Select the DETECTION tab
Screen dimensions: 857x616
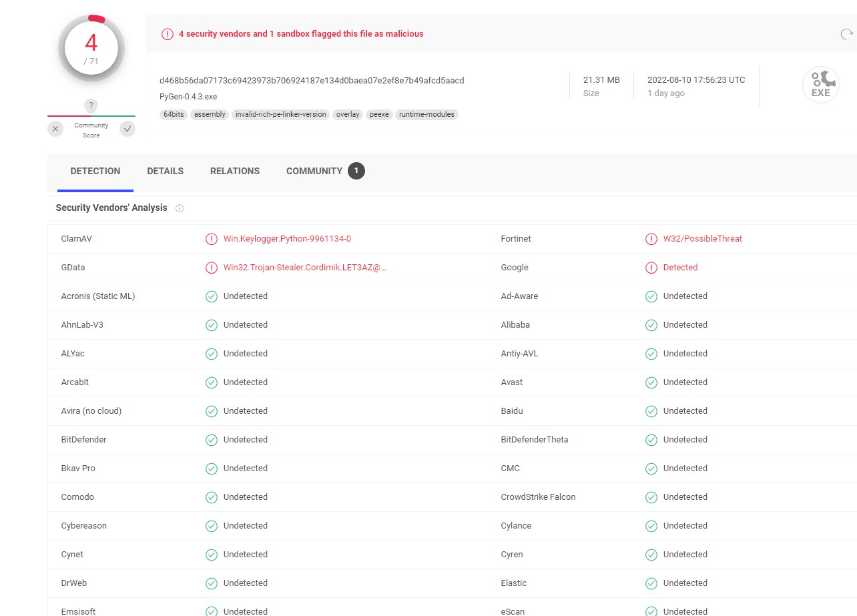[95, 172]
